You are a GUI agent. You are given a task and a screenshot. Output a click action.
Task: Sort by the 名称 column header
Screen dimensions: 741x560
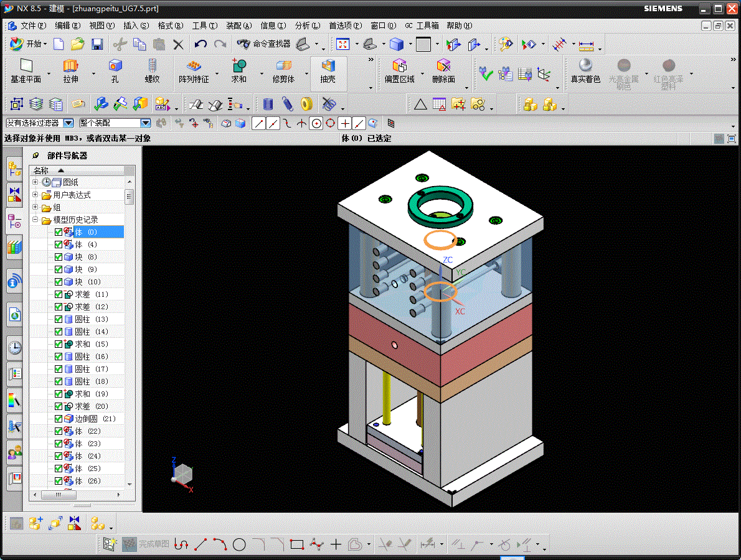(x=77, y=170)
